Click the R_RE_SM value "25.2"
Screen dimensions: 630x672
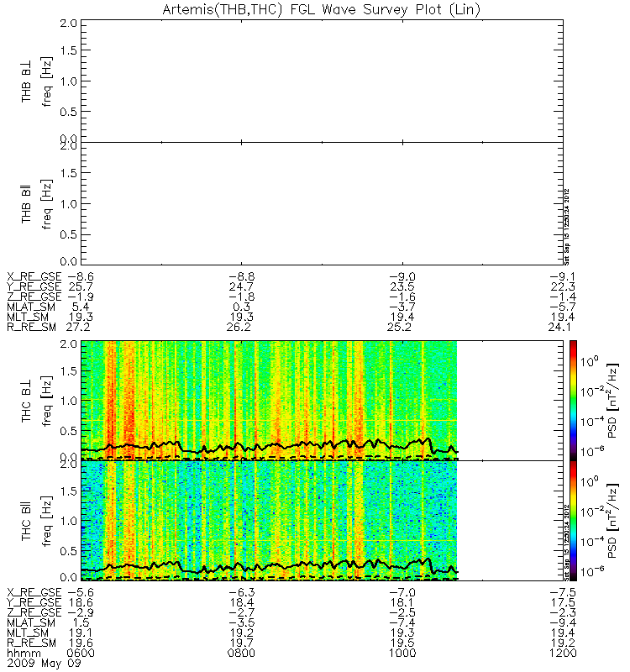[x=399, y=327]
